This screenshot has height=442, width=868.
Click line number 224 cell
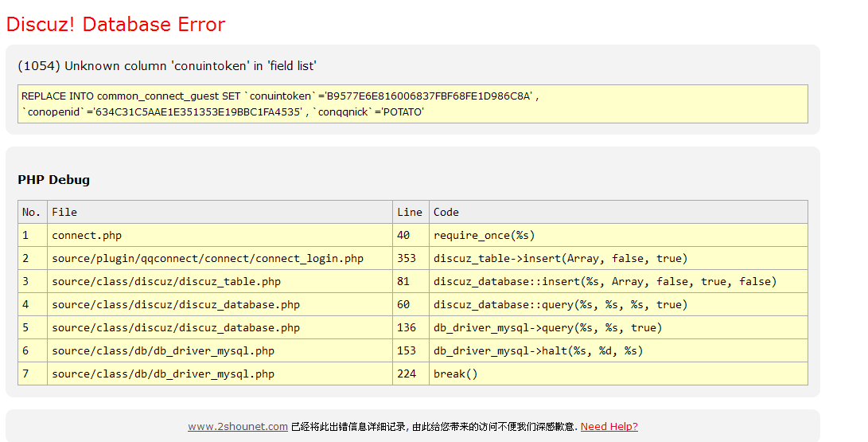tap(407, 374)
